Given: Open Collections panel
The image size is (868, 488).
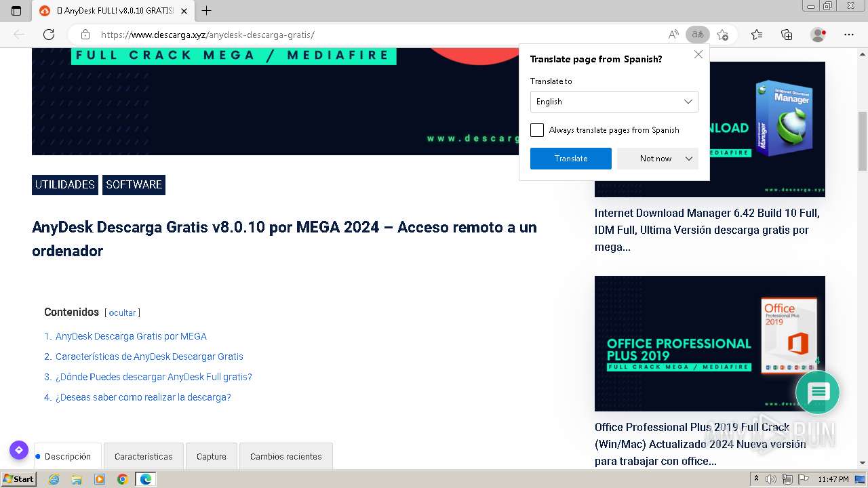Looking at the screenshot, I should [787, 35].
